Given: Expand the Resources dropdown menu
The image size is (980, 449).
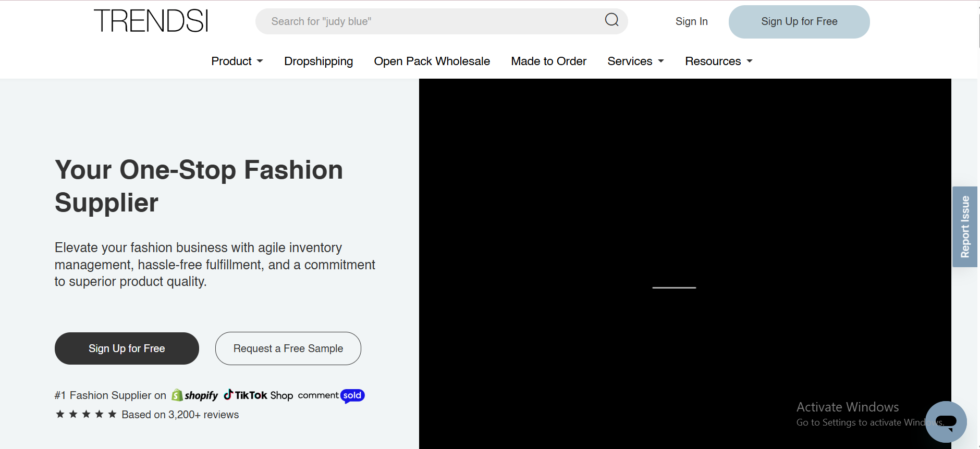Looking at the screenshot, I should pos(719,61).
